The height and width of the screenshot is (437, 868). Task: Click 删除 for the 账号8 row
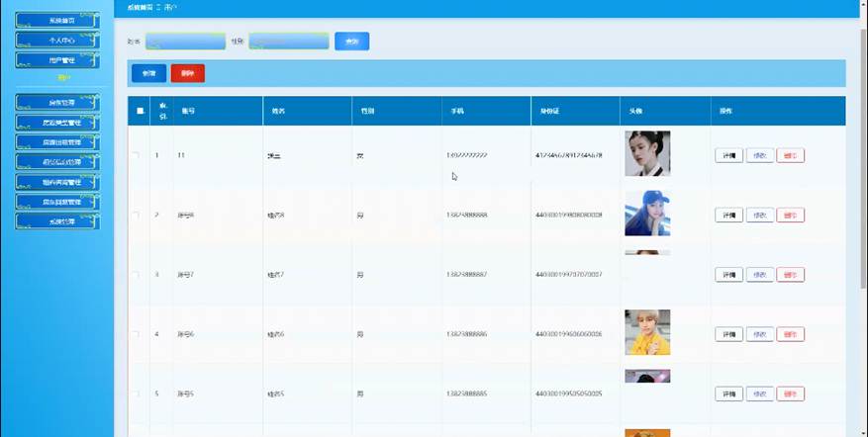[x=791, y=216]
